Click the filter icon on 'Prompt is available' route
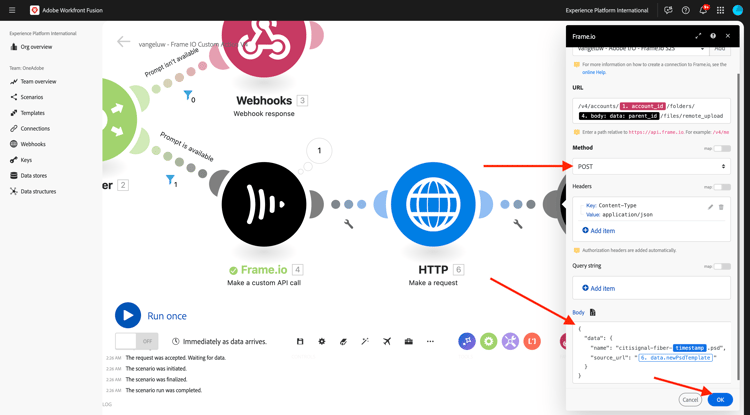750x415 pixels. [x=170, y=180]
